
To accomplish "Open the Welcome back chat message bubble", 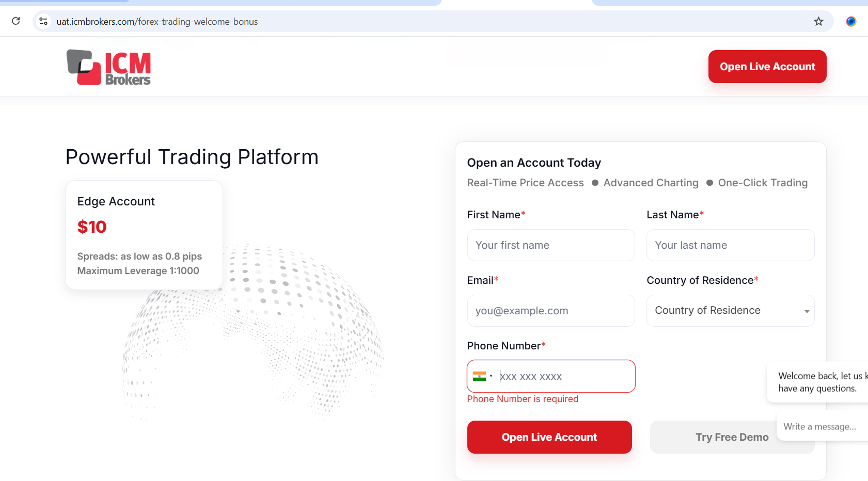I will [818, 382].
